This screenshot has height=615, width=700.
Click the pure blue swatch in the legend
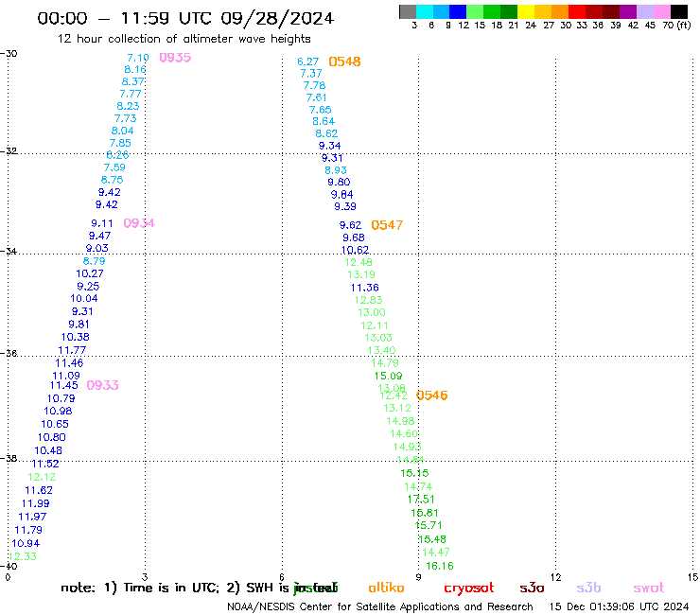point(458,11)
